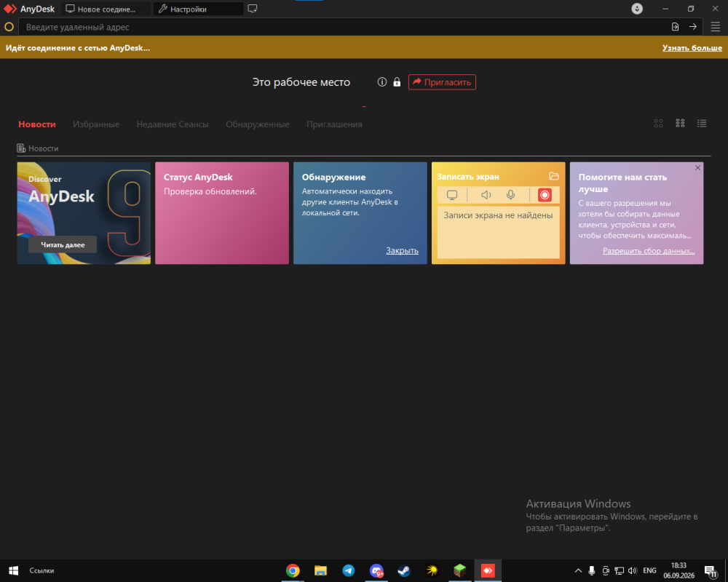Viewport: 728px width, 582px height.
Task: Start screen recording red button
Action: coord(545,195)
